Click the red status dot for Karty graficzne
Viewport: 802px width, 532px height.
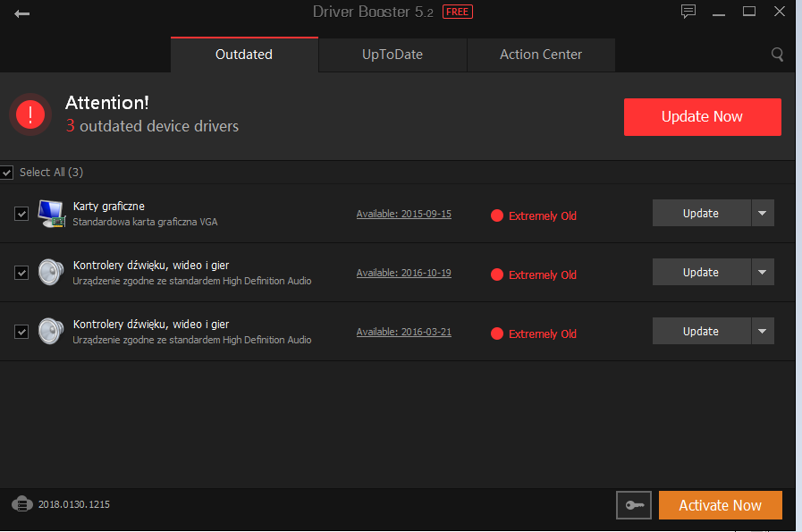496,215
